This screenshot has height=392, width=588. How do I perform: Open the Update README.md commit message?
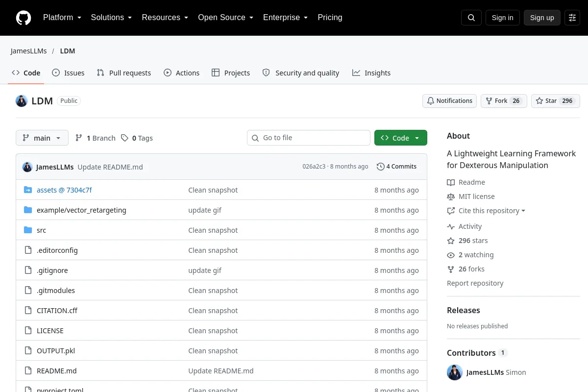pos(110,167)
